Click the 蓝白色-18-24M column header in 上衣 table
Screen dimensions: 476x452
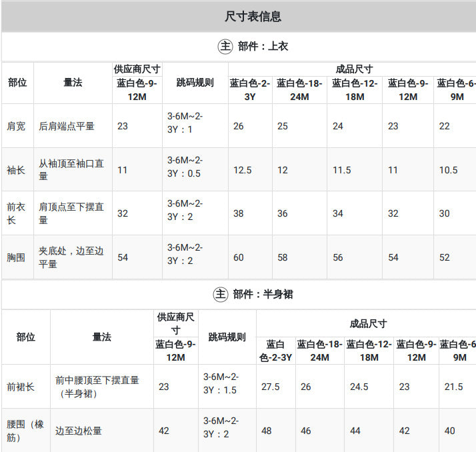[299, 90]
